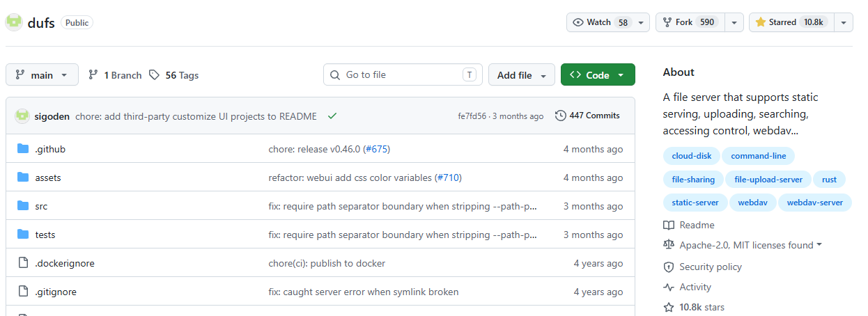Screen dimensions: 868x316
Task: Expand the green Code dropdown caret
Action: point(620,75)
